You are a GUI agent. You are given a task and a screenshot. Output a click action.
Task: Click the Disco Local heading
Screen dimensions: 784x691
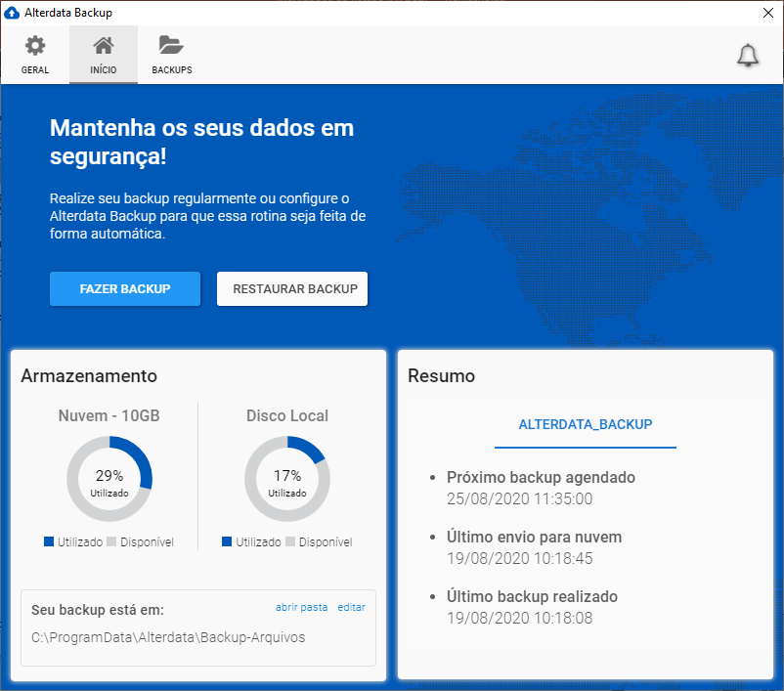coord(287,415)
